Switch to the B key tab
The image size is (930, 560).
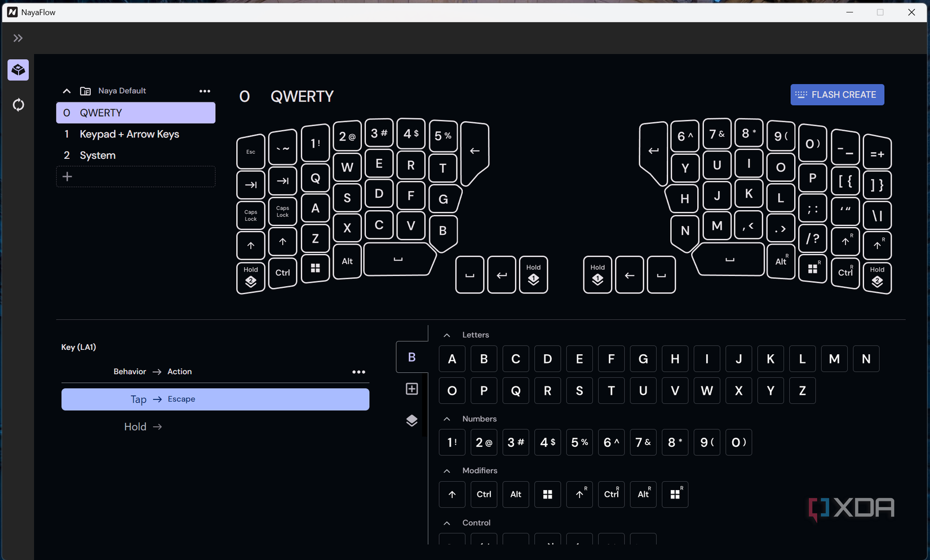(412, 357)
